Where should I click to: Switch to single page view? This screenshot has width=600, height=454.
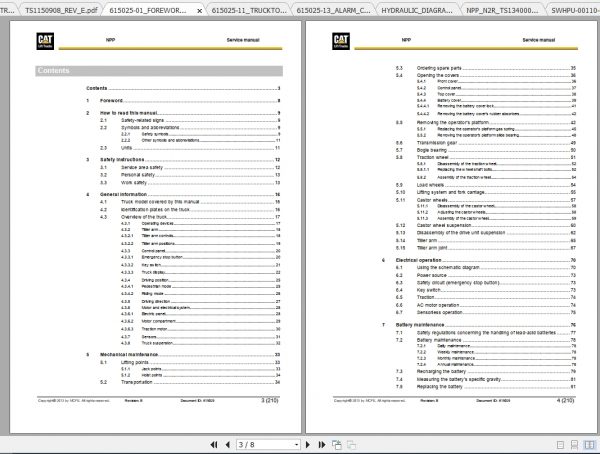[560, 445]
